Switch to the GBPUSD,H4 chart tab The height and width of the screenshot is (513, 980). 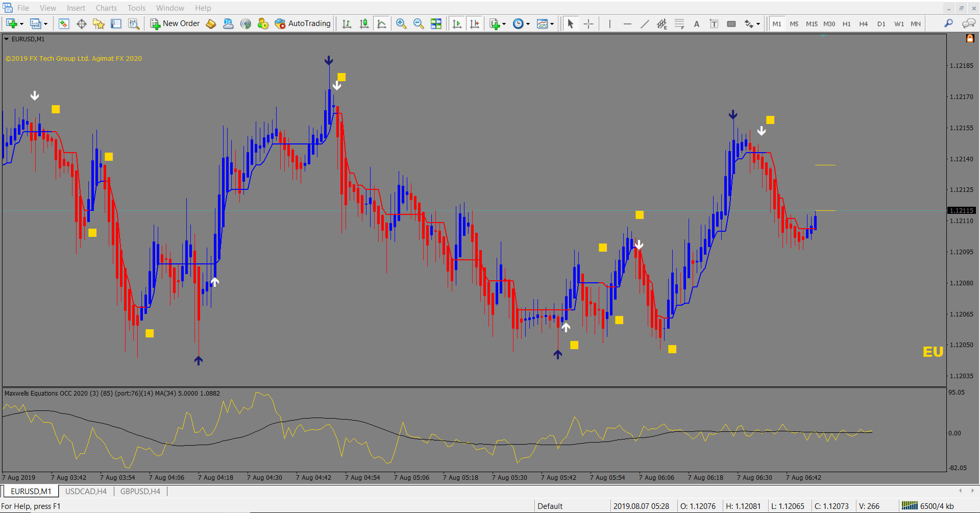pos(140,491)
